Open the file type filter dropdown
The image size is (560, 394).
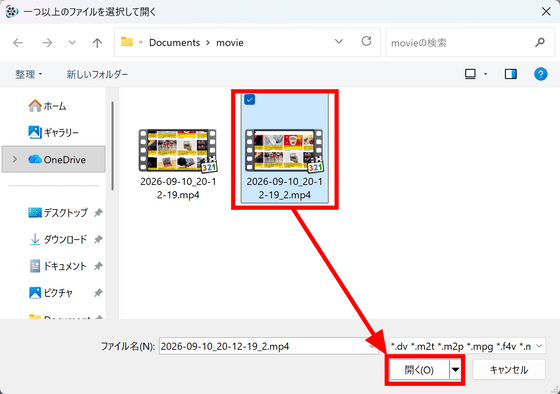click(x=467, y=346)
